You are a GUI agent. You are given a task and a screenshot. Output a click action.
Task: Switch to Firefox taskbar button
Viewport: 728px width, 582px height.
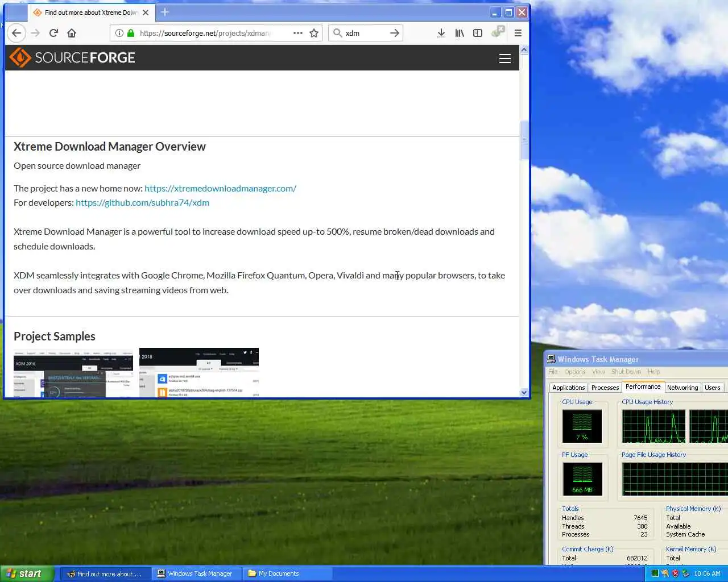click(105, 573)
